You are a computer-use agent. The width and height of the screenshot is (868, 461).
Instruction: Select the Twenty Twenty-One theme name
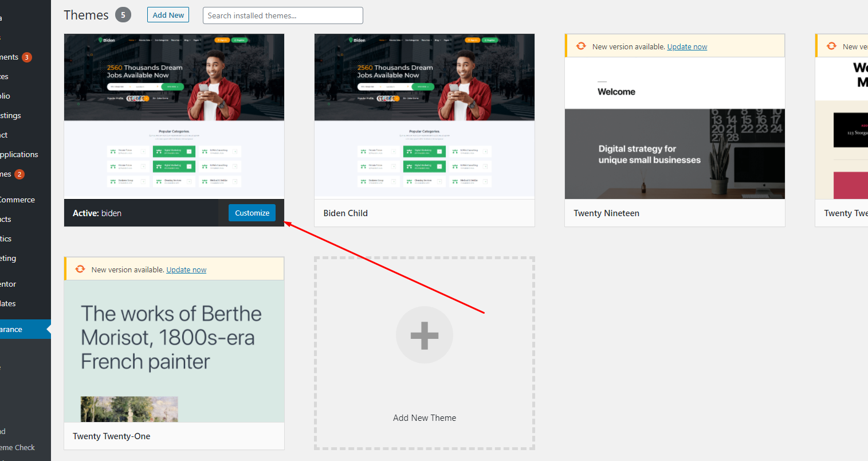coord(111,436)
